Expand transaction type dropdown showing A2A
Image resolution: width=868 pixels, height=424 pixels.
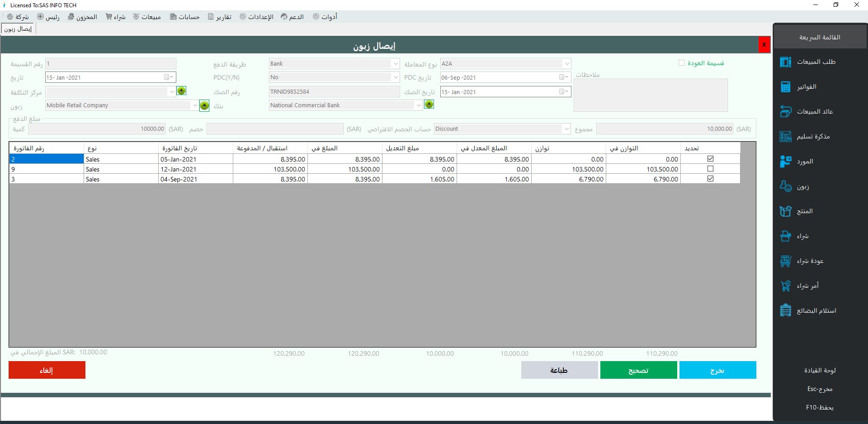(x=567, y=64)
